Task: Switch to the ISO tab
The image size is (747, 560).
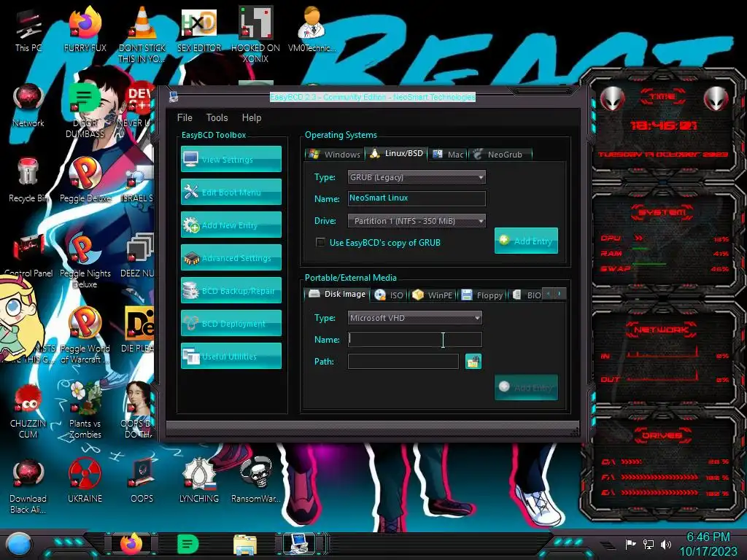Action: 389,295
